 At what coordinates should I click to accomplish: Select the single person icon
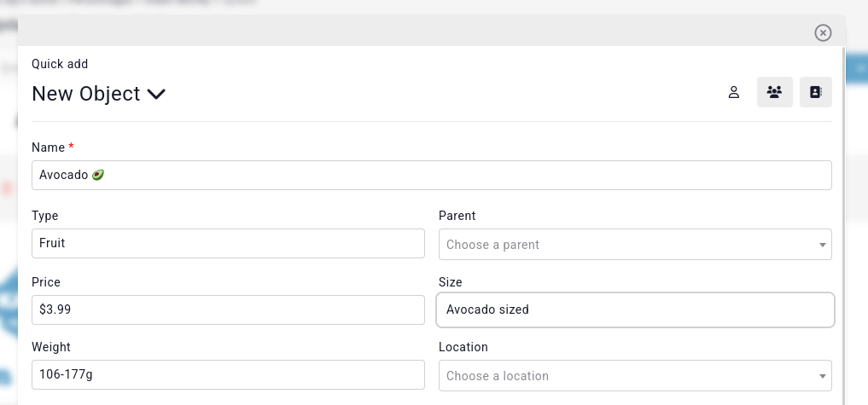point(733,93)
